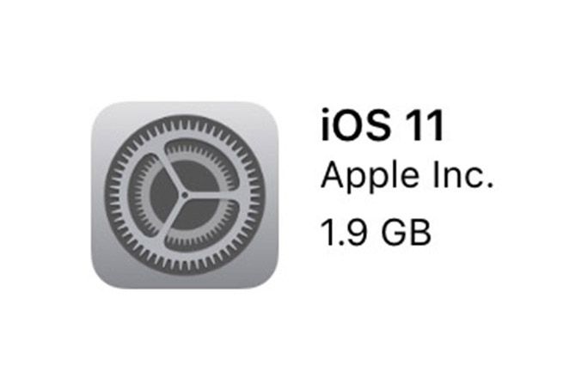Viewport: 588px width, 371px height.
Task: Click the Settings gear app icon
Action: [x=185, y=195]
